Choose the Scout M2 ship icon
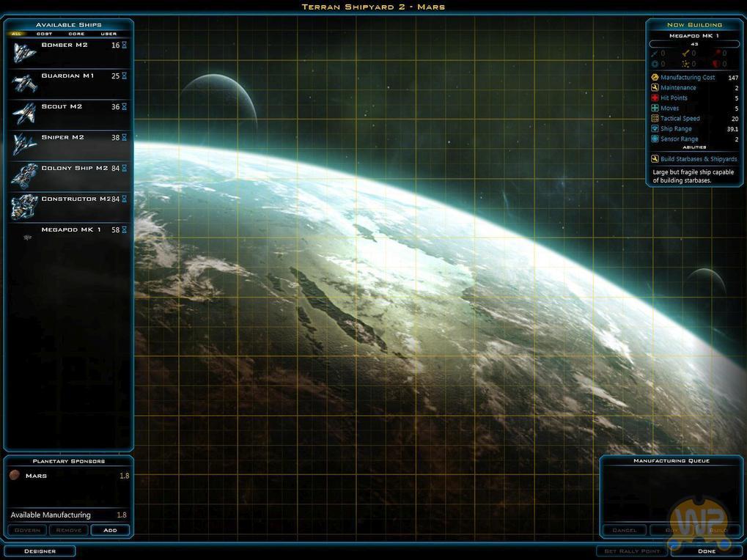 click(24, 114)
